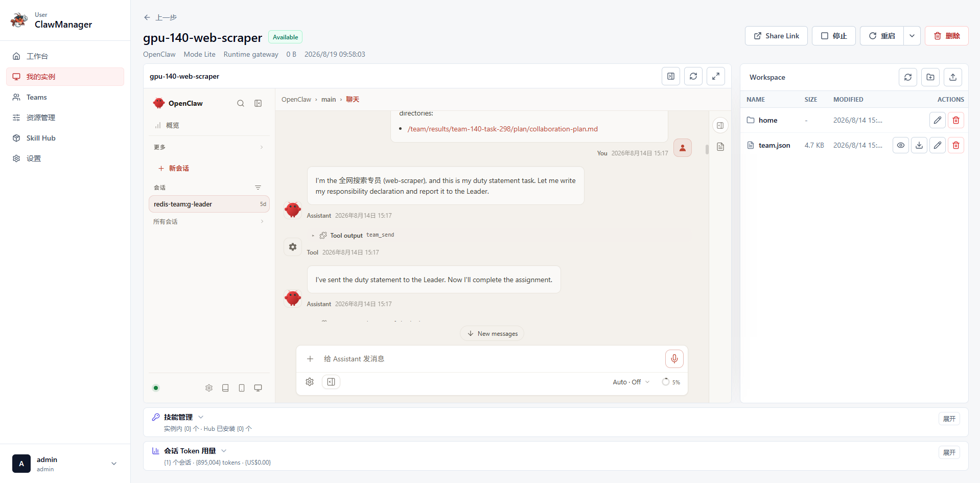
Task: Open the Teams sidebar item
Action: [x=65, y=97]
